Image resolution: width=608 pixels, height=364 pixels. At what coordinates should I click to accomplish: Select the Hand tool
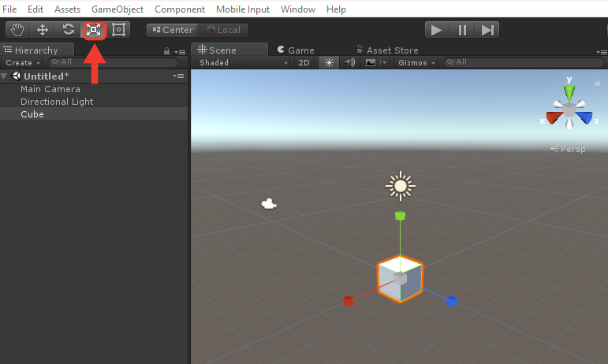pyautogui.click(x=17, y=30)
